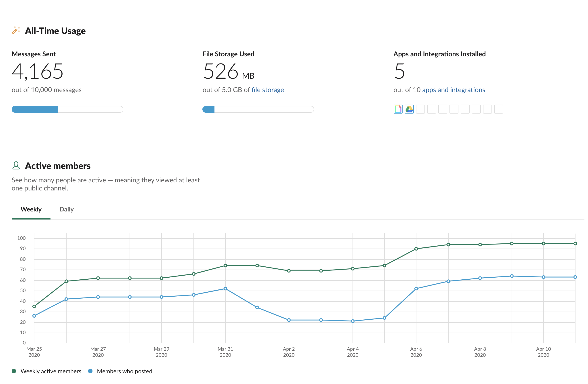Click the All-Time Usage heading
This screenshot has height=384, width=588.
(55, 31)
